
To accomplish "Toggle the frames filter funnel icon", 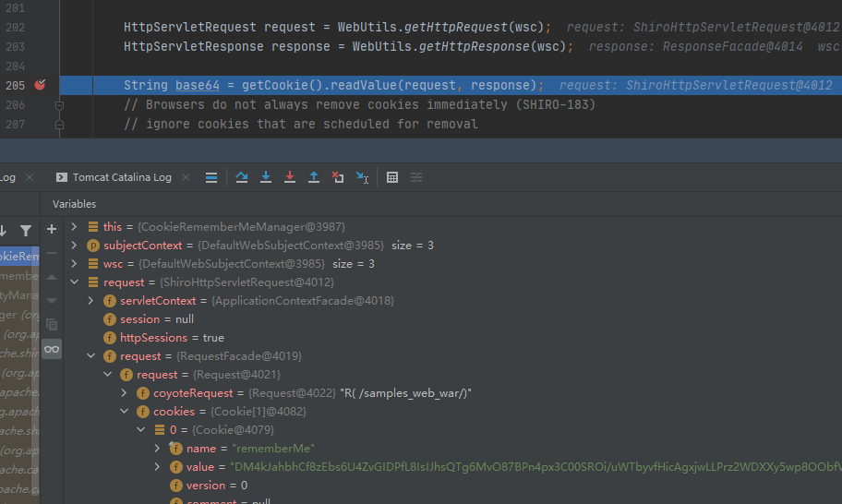I will 25,230.
